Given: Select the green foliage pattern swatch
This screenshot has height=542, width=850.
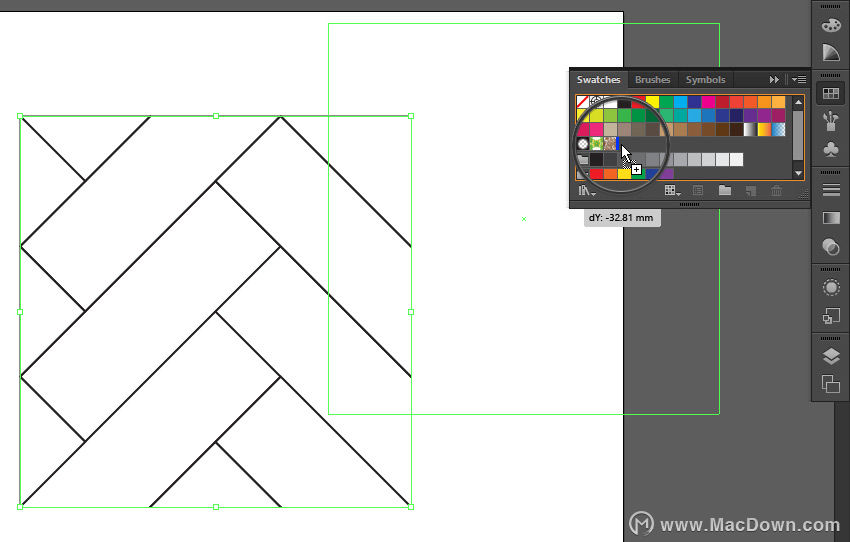Looking at the screenshot, I should coord(596,144).
